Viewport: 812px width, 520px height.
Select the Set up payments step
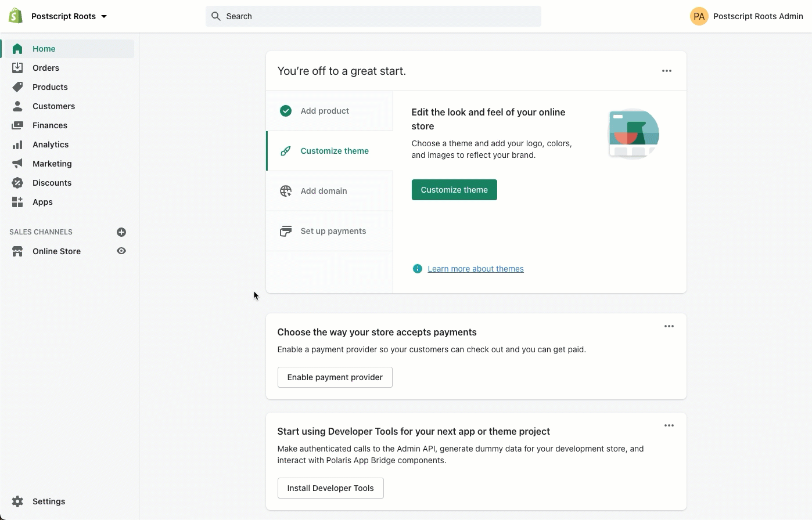[333, 231]
